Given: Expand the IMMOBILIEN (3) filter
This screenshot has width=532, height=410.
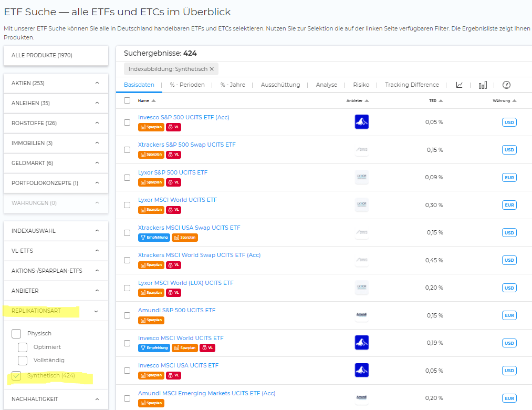Looking at the screenshot, I should tap(56, 143).
